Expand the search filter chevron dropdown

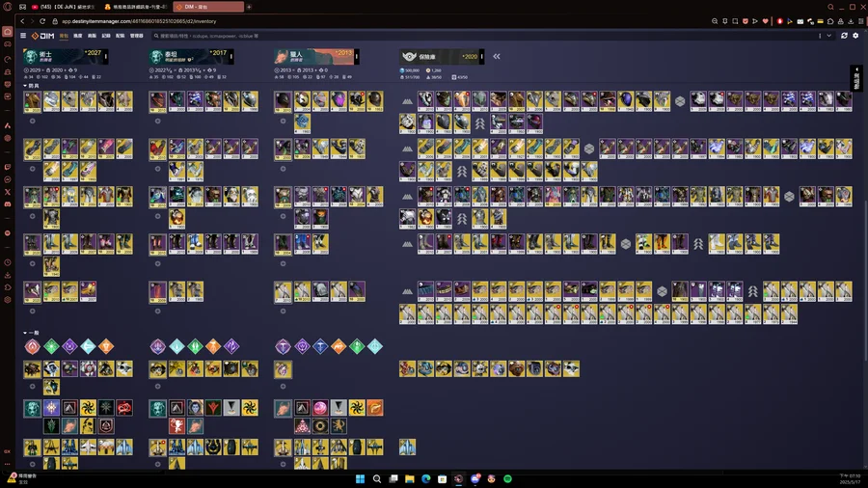[x=829, y=36]
